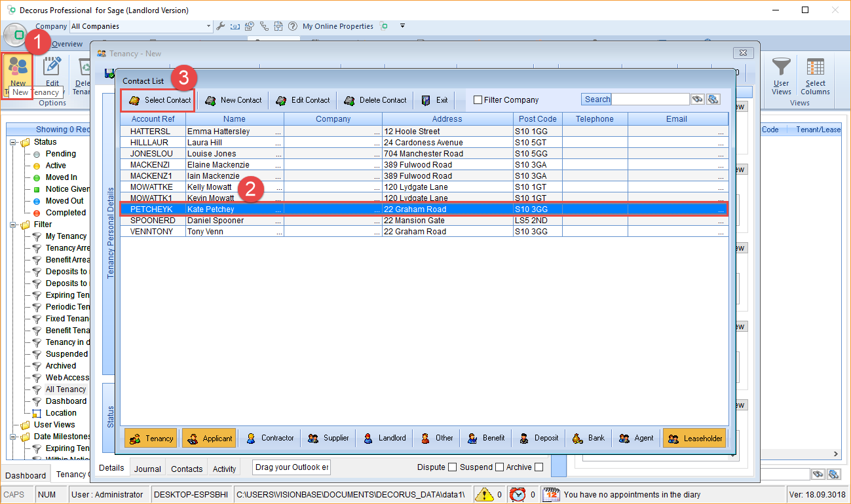851x504 pixels.
Task: Show Contractor contacts in the list
Action: click(x=271, y=438)
